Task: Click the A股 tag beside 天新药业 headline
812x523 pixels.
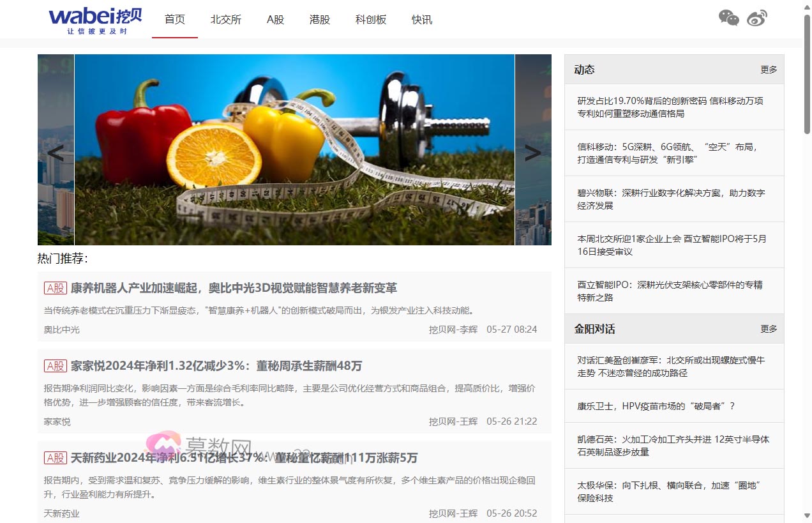Action: click(55, 458)
